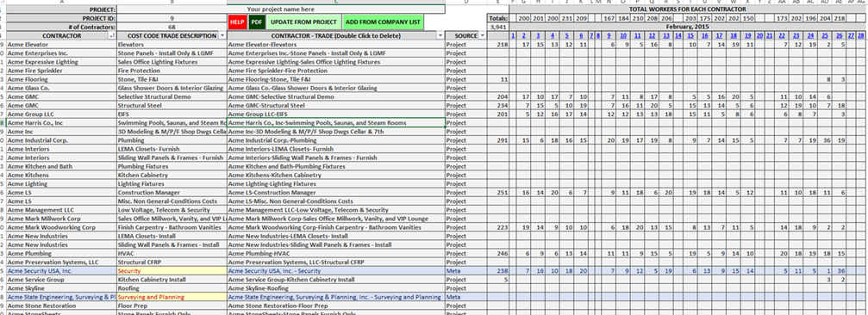
Task: Open COST CODE TRADE DESCRIPTION filter dropdown
Action: (222, 36)
